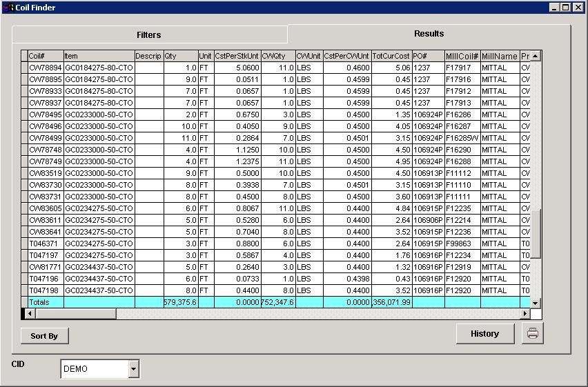Image resolution: width=588 pixels, height=387 pixels.
Task: Select row marker for coil CW78894
Action: tap(24, 68)
